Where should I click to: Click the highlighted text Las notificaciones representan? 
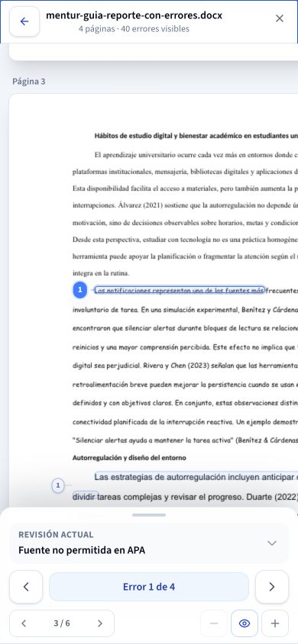(180, 291)
